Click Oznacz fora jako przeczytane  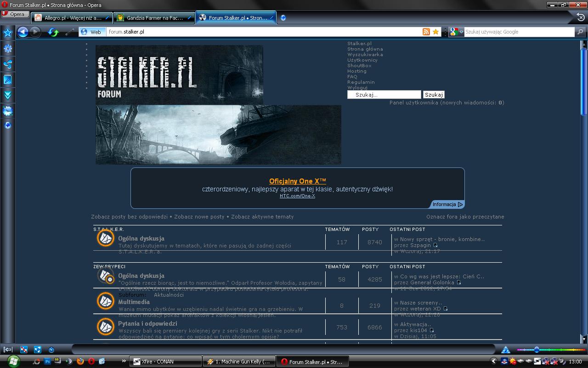[x=465, y=217]
